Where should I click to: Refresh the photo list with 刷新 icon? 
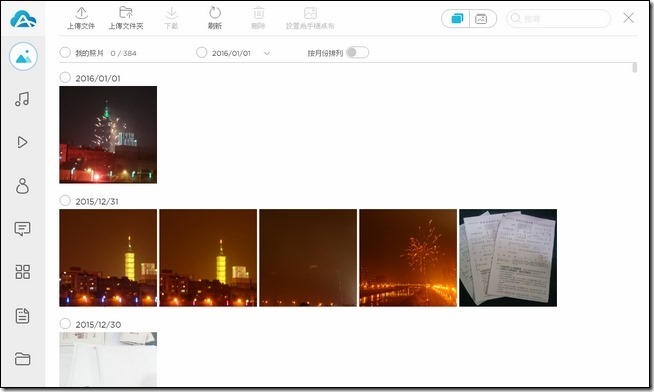pos(215,13)
